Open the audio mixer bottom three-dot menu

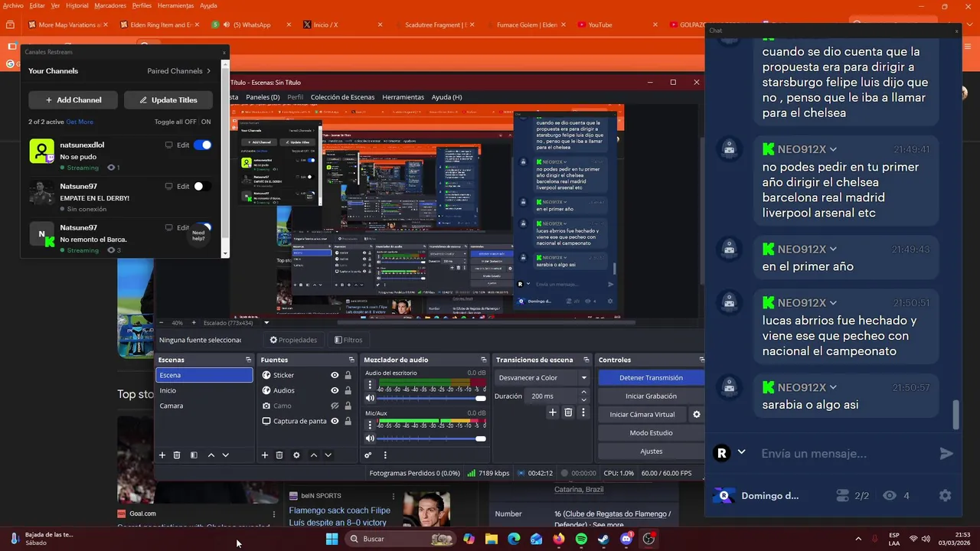click(385, 455)
